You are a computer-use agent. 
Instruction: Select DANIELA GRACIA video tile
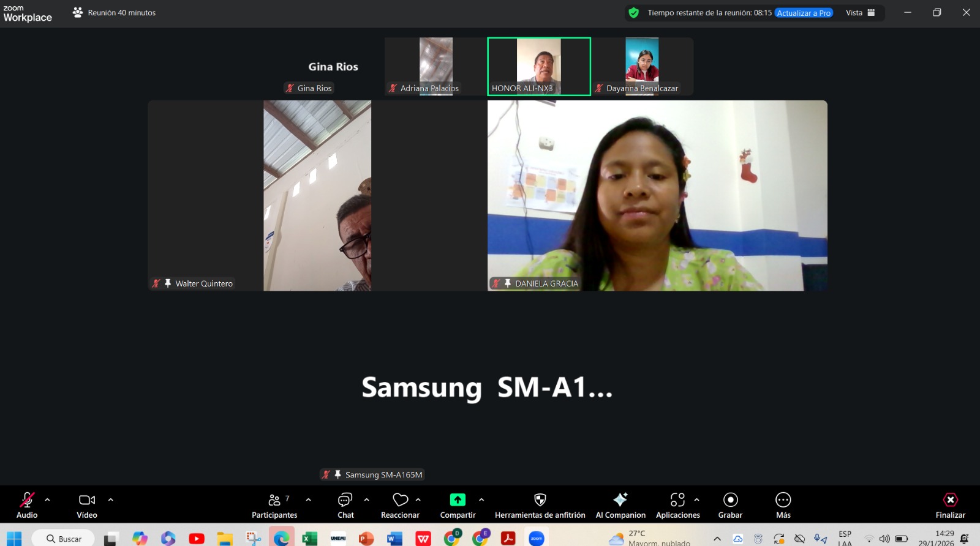(657, 195)
